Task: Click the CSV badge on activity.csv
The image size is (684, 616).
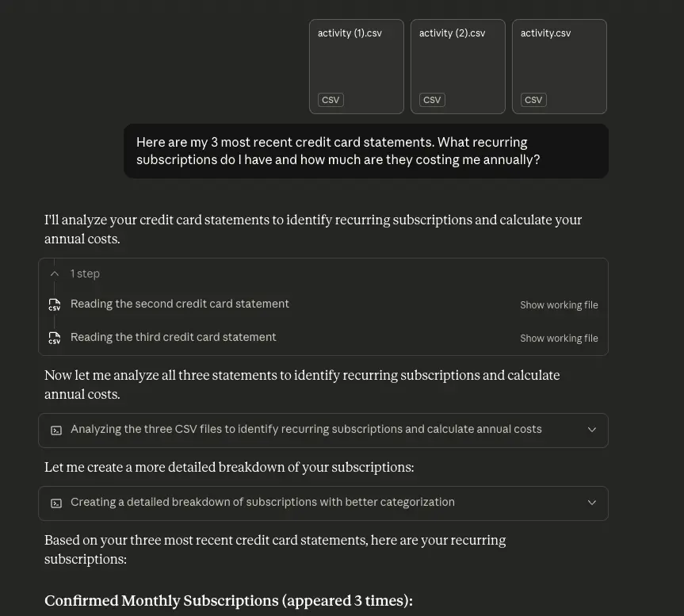Action: pyautogui.click(x=533, y=100)
